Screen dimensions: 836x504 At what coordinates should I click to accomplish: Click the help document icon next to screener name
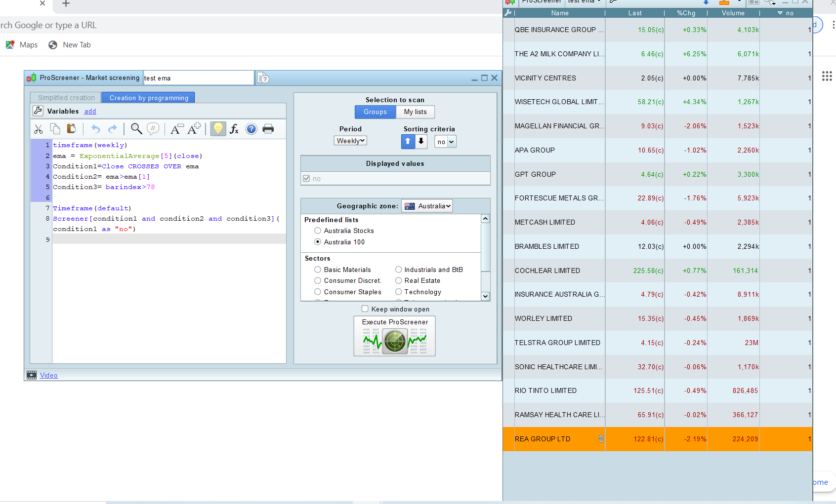click(x=263, y=78)
